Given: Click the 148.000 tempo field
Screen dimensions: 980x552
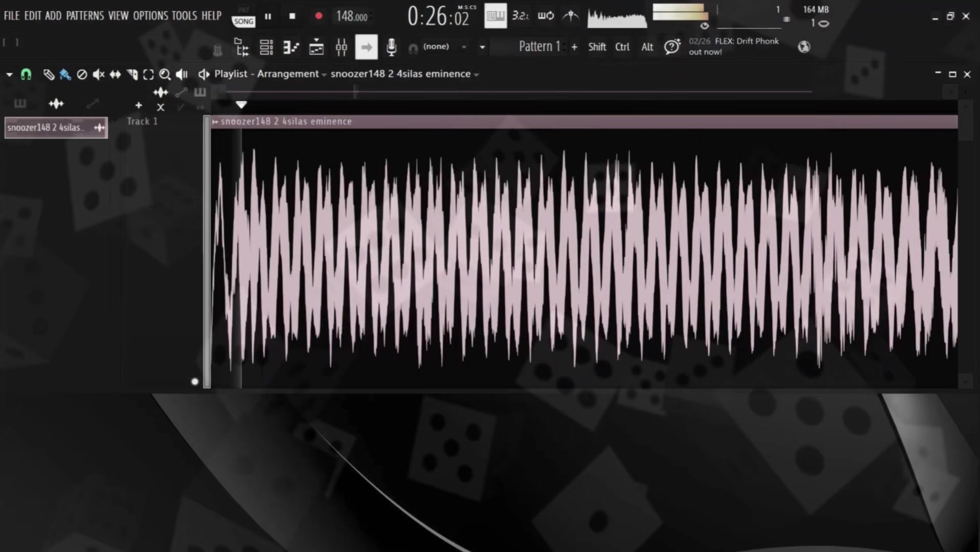Looking at the screenshot, I should pos(352,16).
